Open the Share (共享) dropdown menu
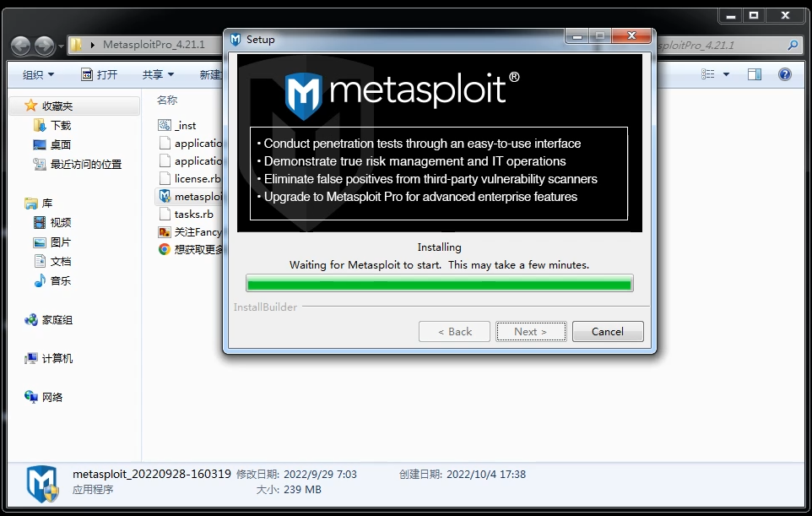Image resolution: width=812 pixels, height=516 pixels. [x=158, y=74]
